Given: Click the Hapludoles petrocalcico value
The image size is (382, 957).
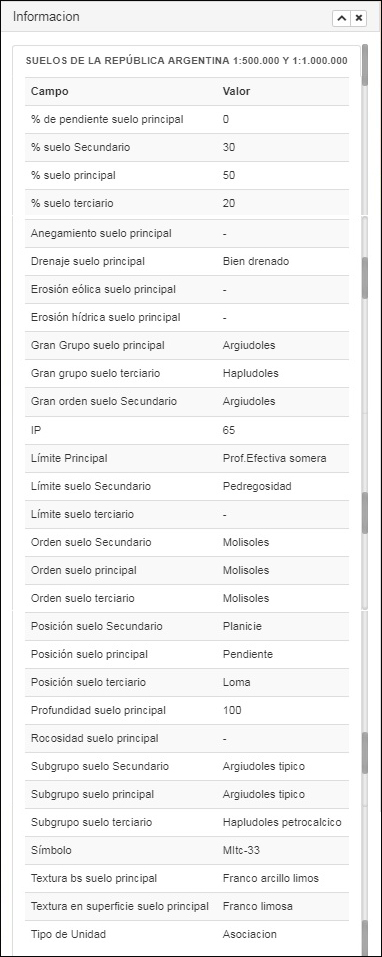Looking at the screenshot, I should click(x=282, y=822).
